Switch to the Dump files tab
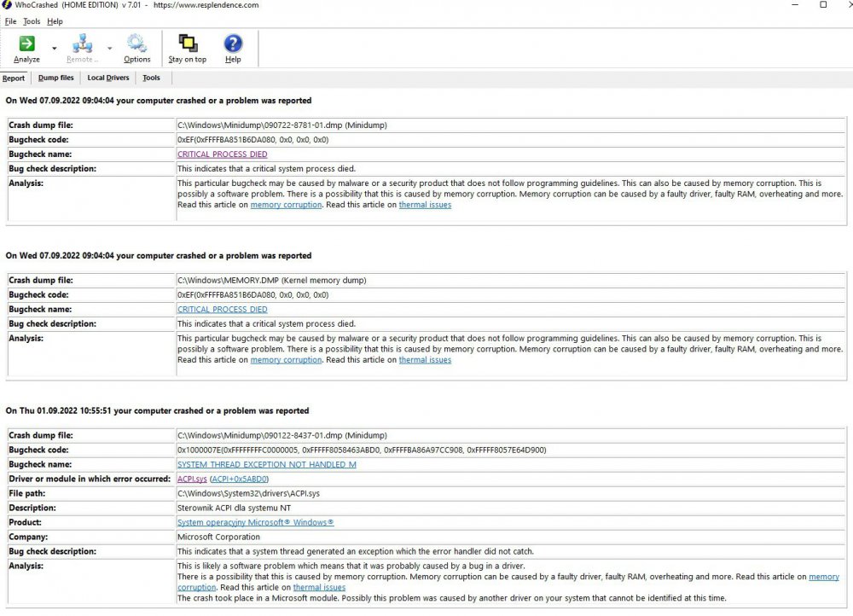 tap(56, 78)
